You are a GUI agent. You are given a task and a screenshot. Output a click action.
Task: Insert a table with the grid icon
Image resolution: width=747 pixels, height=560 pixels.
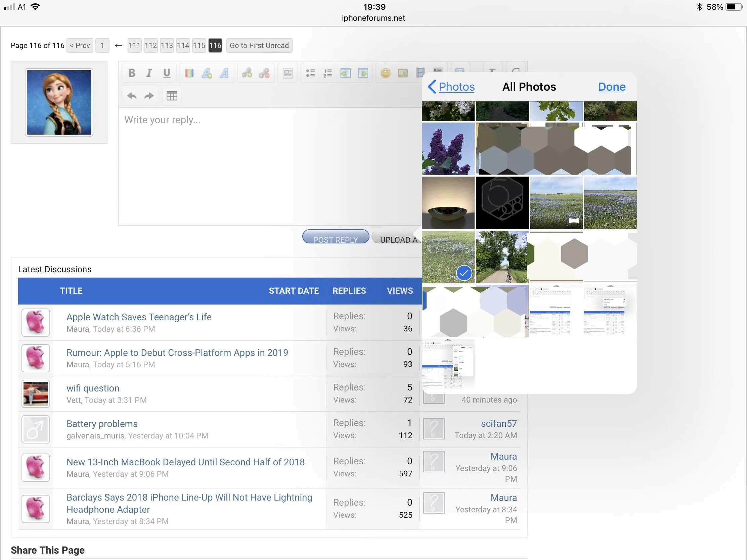172,96
